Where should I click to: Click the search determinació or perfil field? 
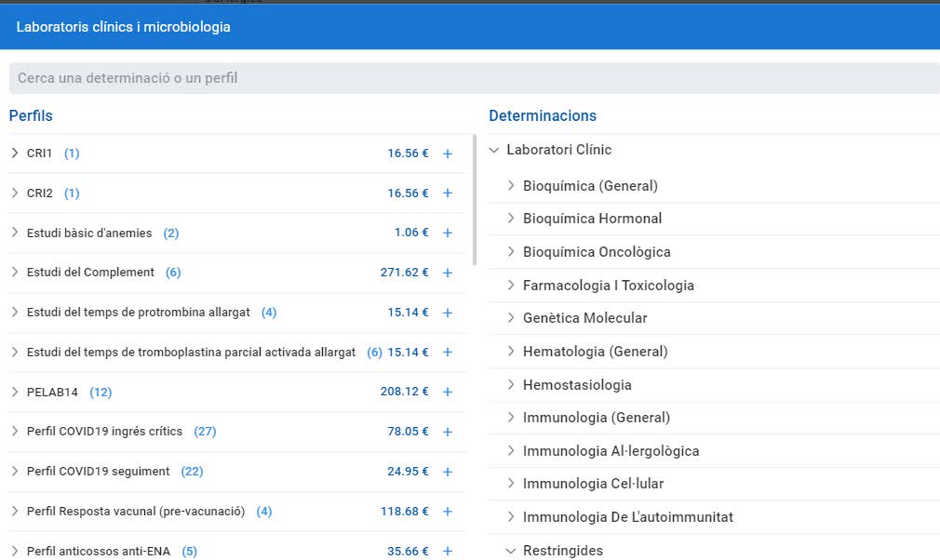coord(470,78)
